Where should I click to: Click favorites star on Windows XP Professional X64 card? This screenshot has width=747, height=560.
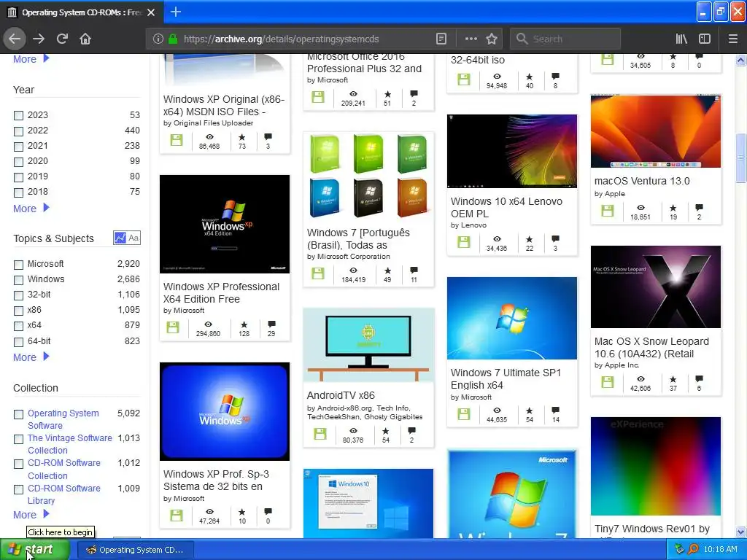pos(244,324)
